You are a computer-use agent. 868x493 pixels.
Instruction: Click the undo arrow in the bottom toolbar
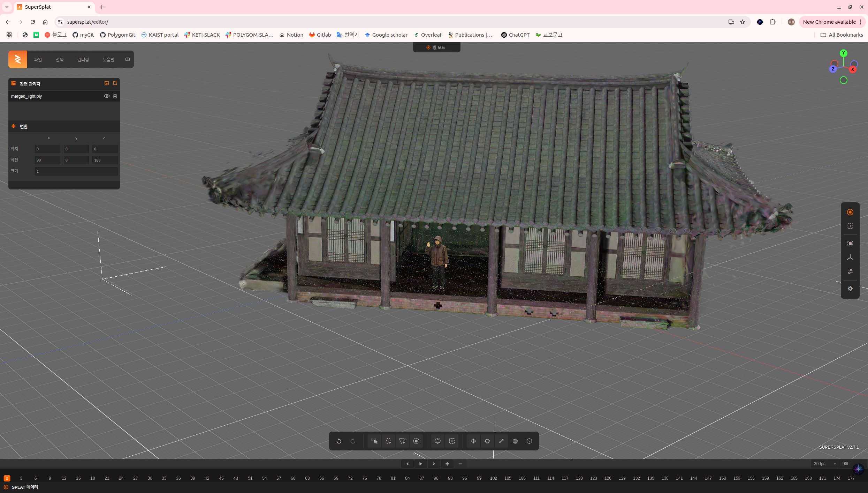pyautogui.click(x=338, y=441)
